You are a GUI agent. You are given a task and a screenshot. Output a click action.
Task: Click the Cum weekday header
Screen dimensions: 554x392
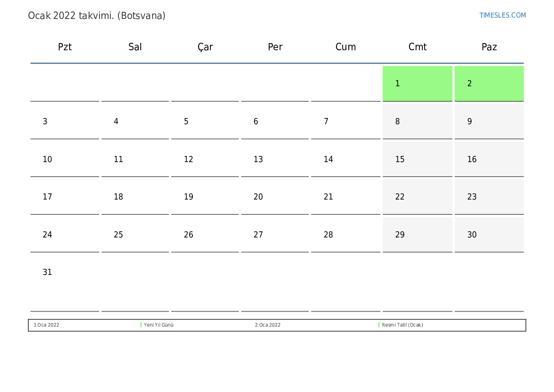pyautogui.click(x=345, y=47)
